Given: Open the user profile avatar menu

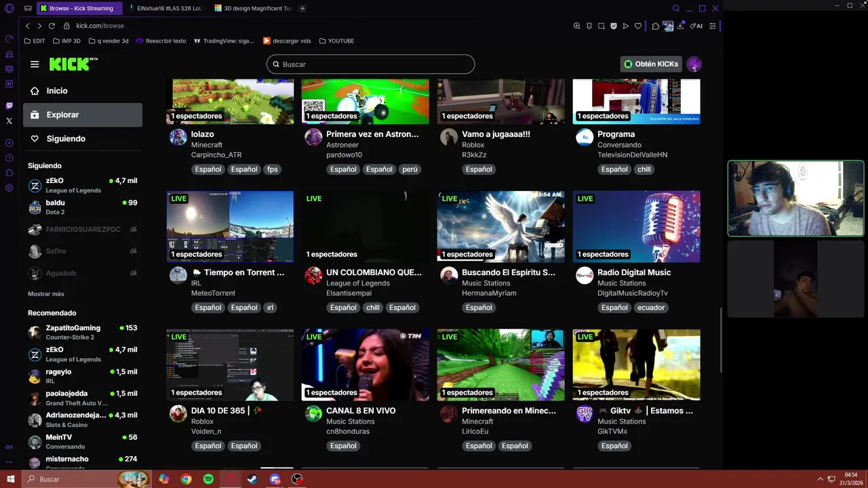Looking at the screenshot, I should pyautogui.click(x=694, y=64).
